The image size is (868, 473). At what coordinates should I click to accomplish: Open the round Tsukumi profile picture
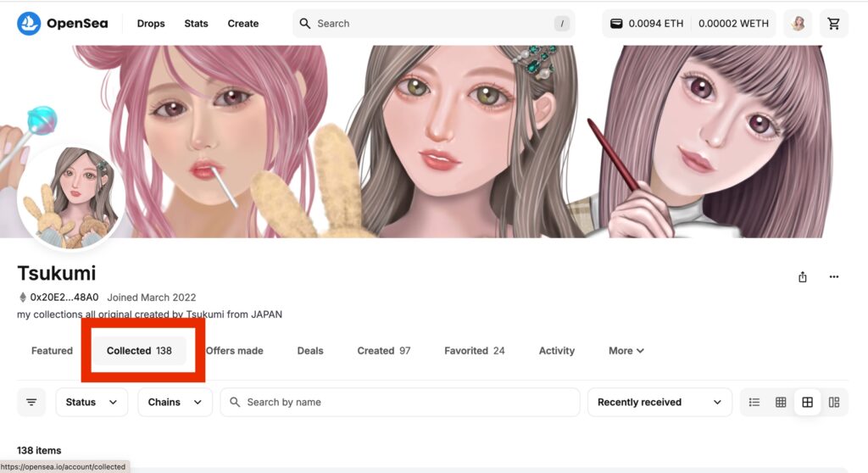(71, 198)
